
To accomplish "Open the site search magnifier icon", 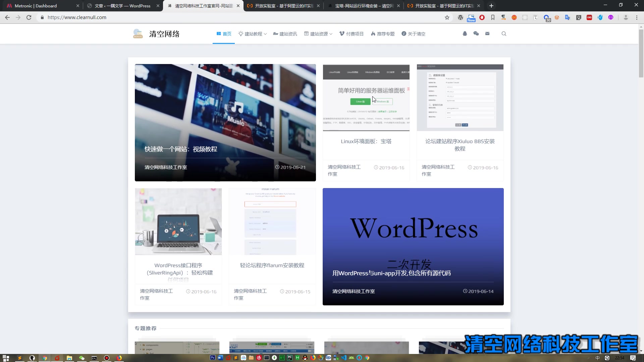I will [504, 34].
